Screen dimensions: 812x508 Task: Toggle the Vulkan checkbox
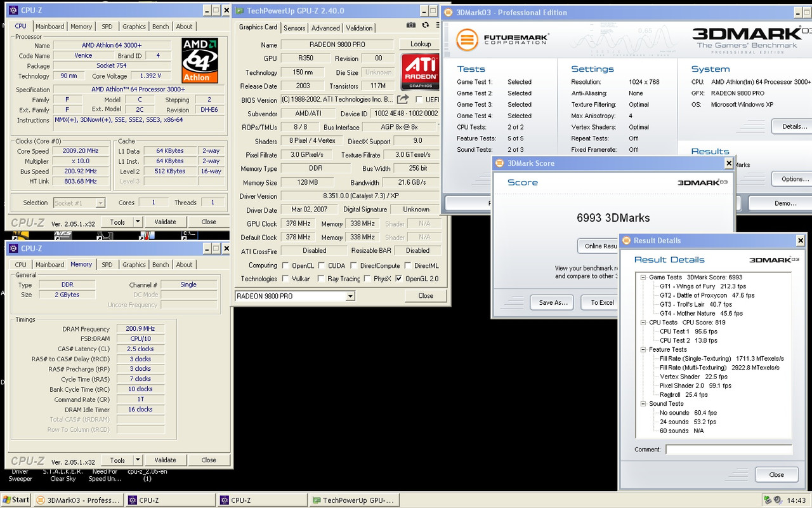285,278
